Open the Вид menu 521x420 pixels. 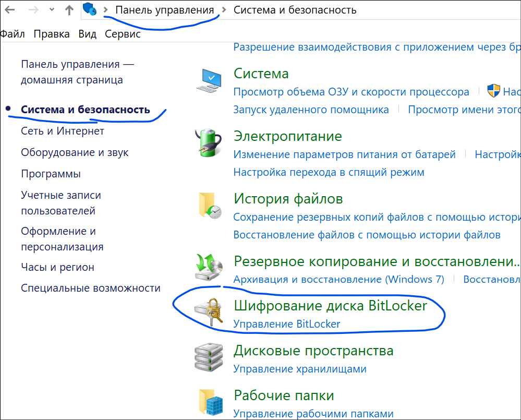[x=87, y=34]
